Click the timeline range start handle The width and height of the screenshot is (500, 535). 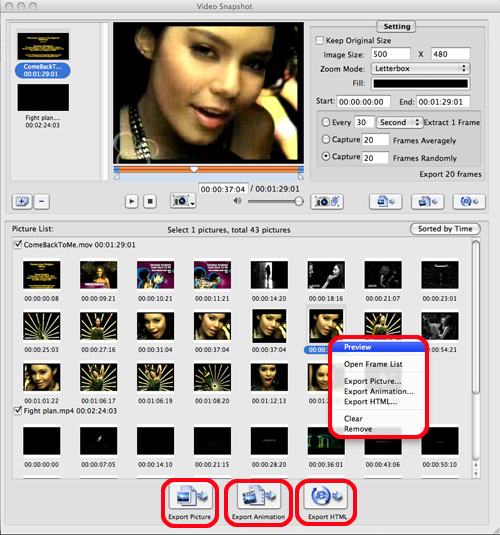117,176
